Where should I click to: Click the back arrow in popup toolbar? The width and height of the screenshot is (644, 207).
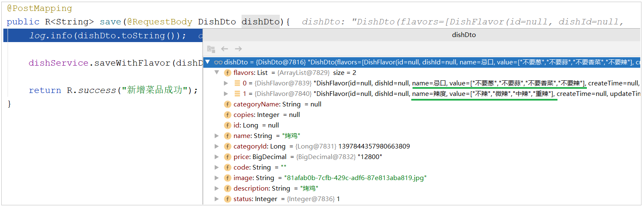point(225,49)
